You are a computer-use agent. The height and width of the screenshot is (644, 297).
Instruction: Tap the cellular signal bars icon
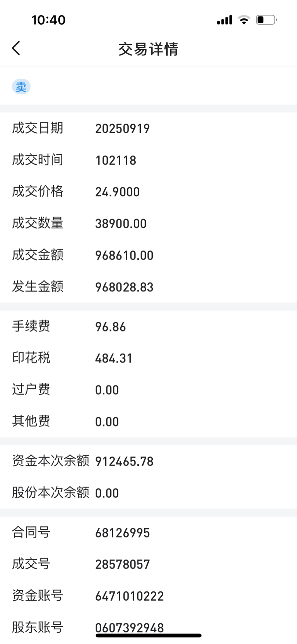(x=225, y=20)
